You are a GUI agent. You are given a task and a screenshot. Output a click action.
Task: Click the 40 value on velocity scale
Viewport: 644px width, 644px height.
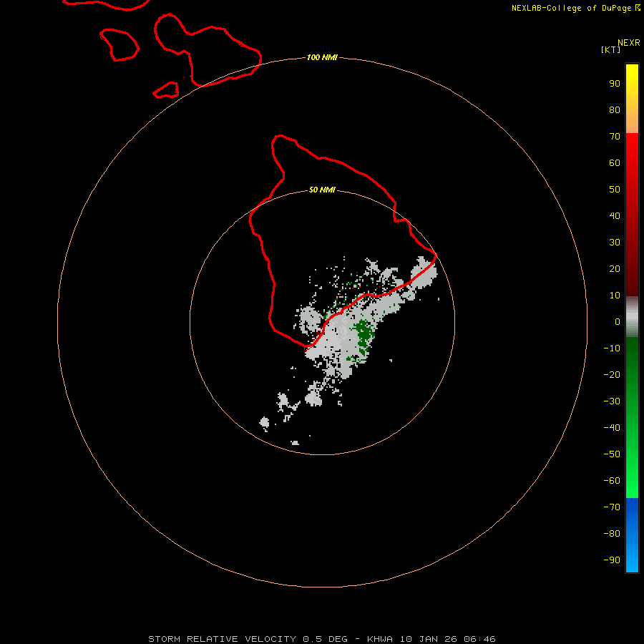[x=615, y=216]
